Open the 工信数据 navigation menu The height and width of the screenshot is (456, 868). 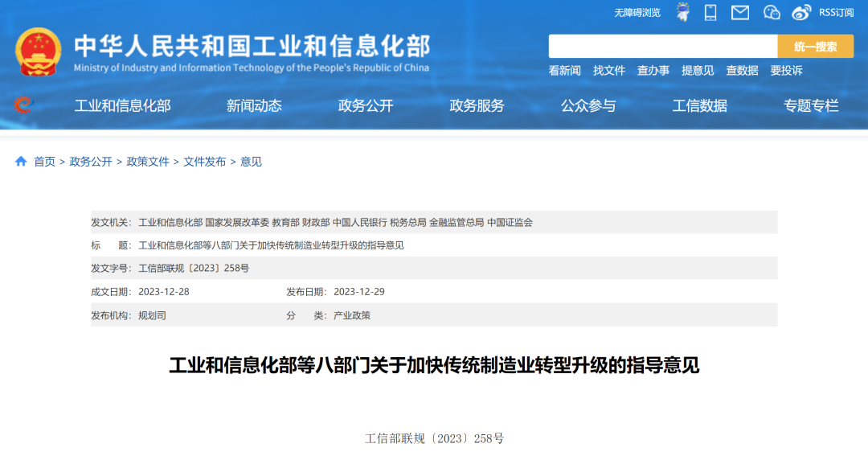699,105
